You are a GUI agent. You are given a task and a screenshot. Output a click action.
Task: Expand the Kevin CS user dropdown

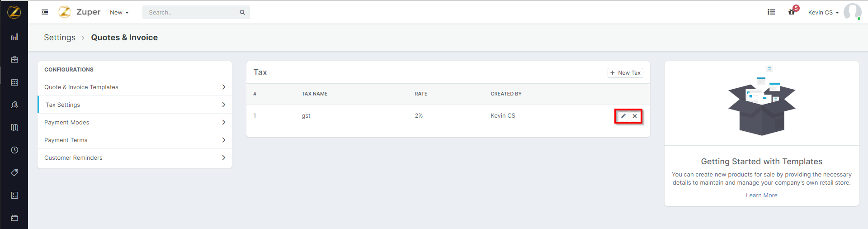pos(823,13)
